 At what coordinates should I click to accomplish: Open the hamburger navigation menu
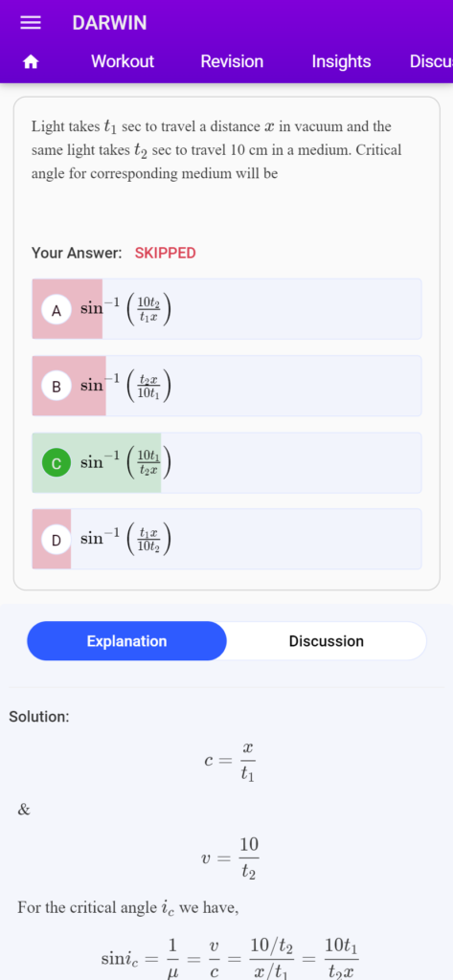pyautogui.click(x=30, y=23)
